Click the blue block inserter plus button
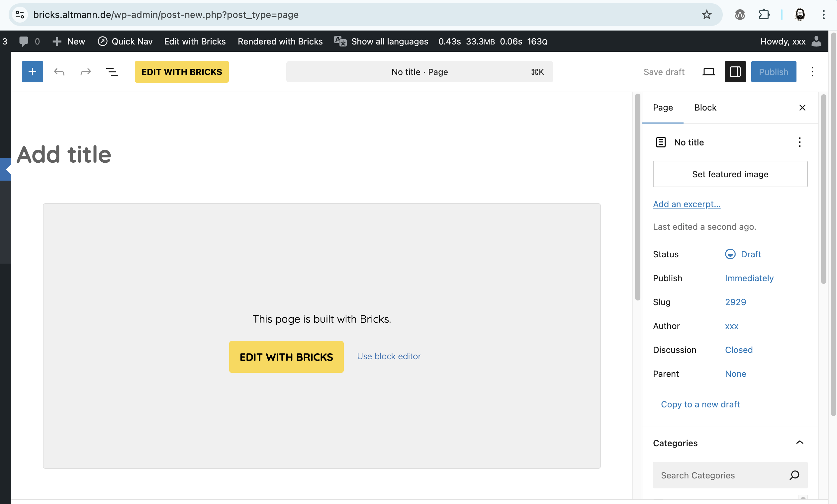Viewport: 837px width, 504px height. click(x=32, y=72)
